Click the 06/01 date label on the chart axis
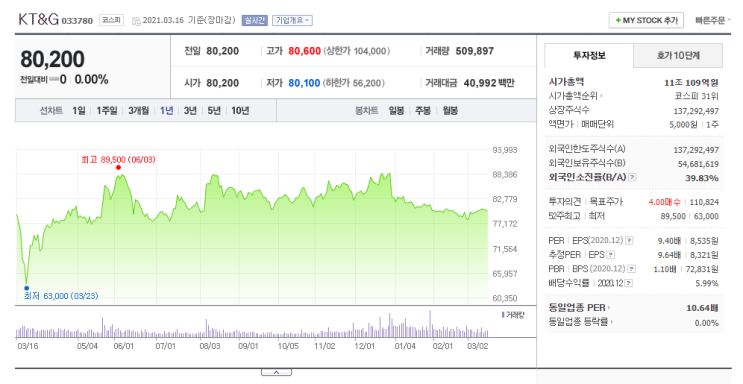743x384 pixels. pos(124,346)
